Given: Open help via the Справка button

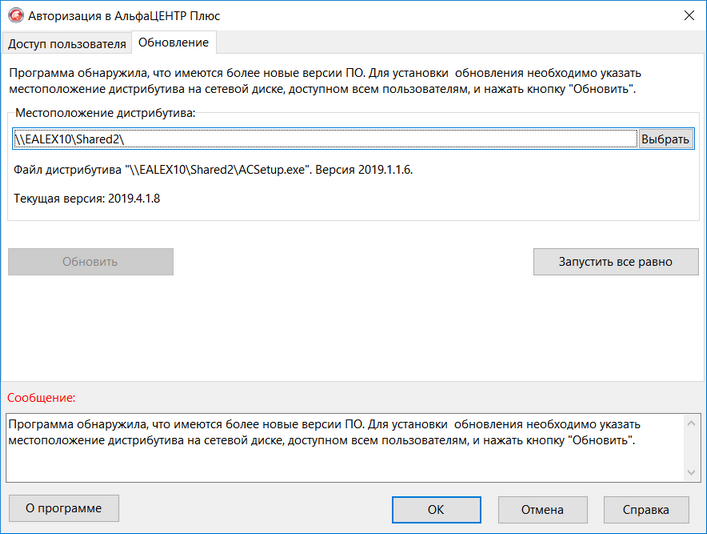Looking at the screenshot, I should [x=646, y=510].
